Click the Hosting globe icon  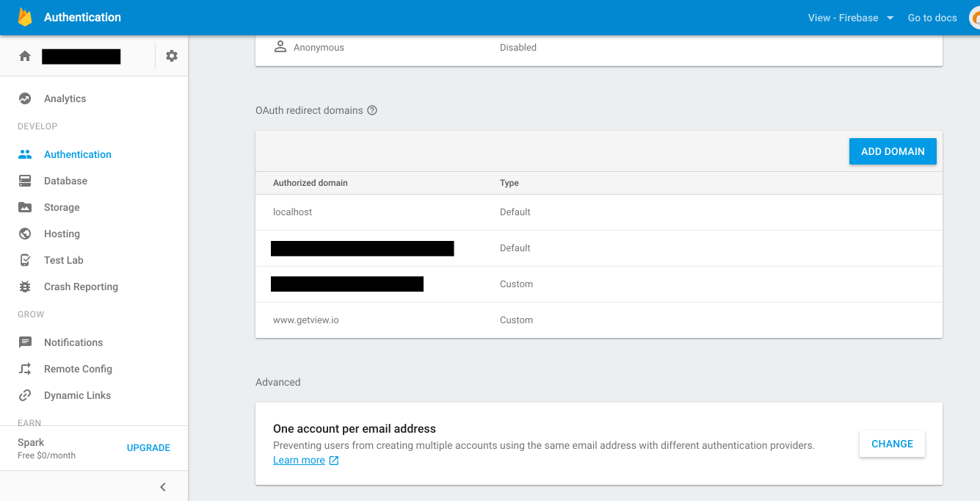25,234
